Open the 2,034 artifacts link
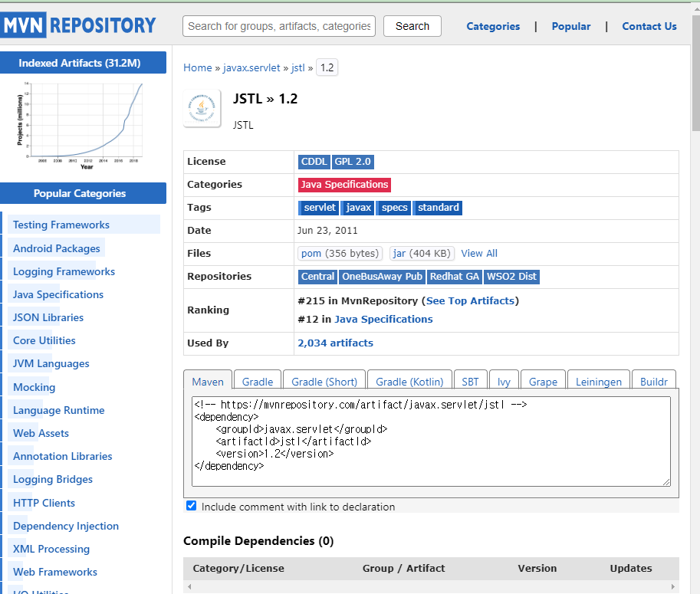 pos(335,343)
